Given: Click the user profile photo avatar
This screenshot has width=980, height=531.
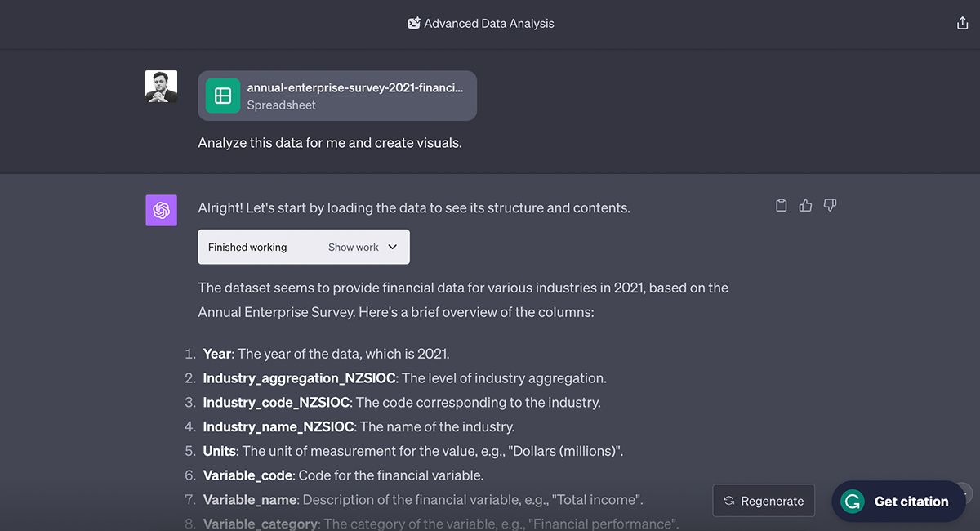Looking at the screenshot, I should (x=161, y=87).
